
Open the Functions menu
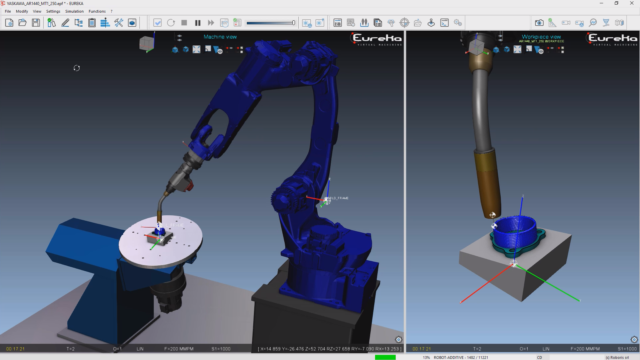[97, 11]
